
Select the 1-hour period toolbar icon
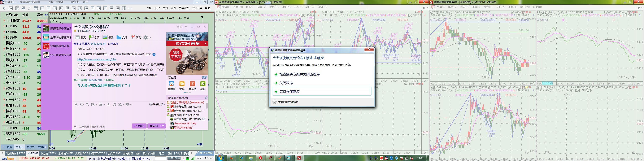click(74, 8)
